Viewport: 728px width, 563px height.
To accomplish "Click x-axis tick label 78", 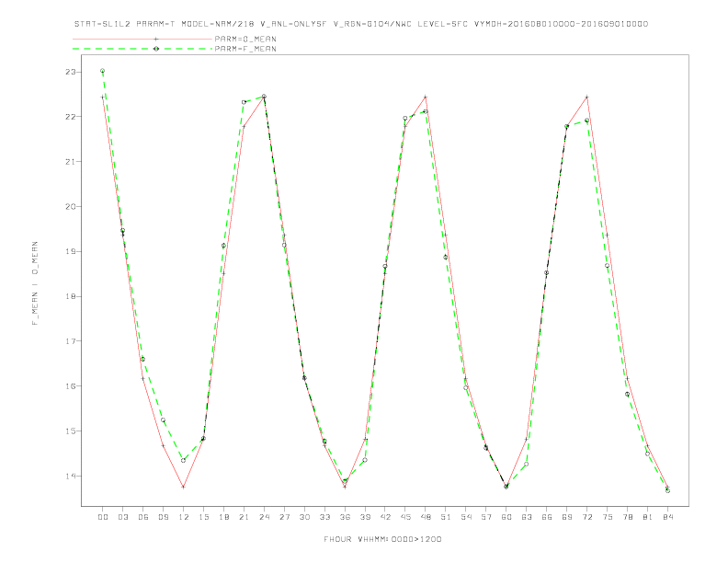I will (x=627, y=517).
